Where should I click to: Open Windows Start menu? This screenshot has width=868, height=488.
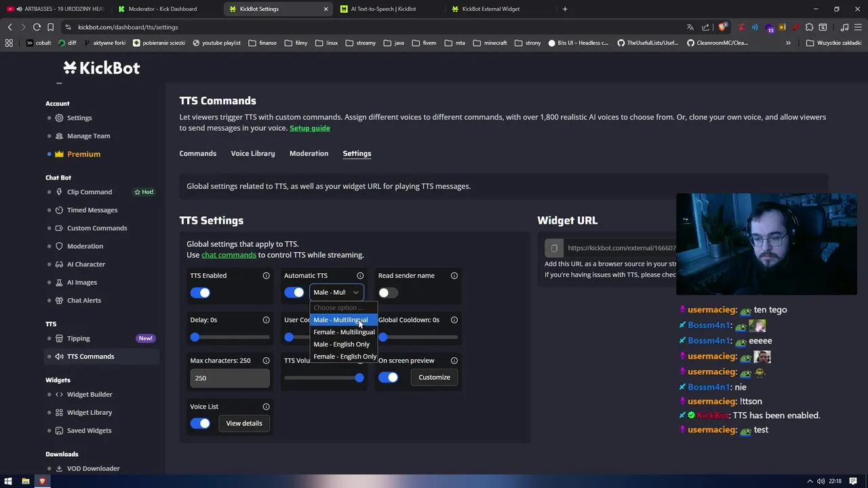coord(8,481)
